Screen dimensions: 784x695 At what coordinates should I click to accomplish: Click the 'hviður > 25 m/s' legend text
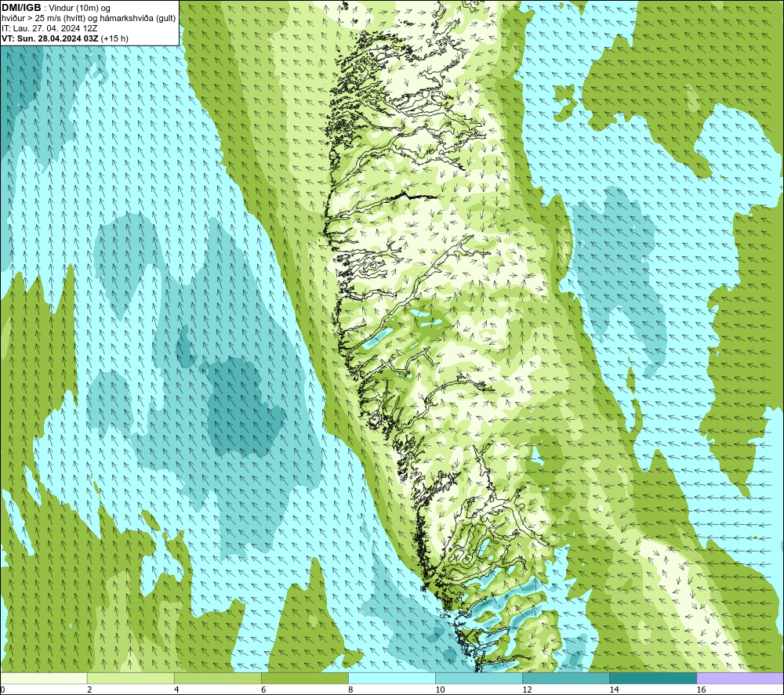point(33,19)
